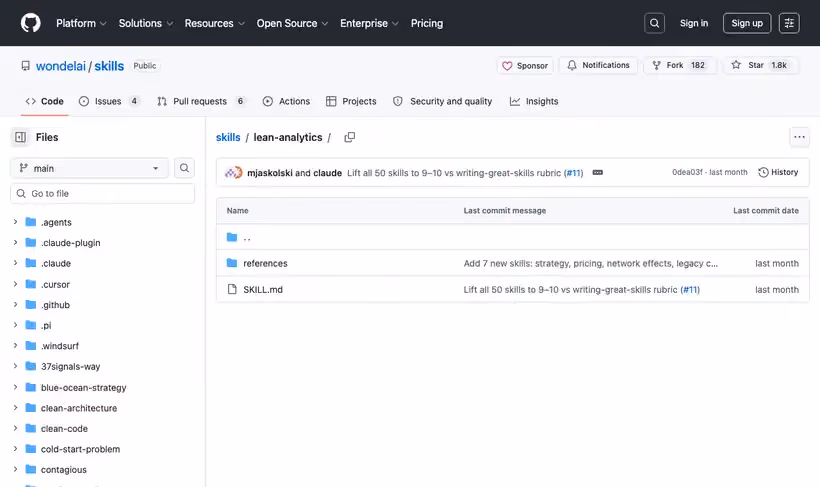Expand the .claude-plugin folder chevron
This screenshot has width=820, height=487.
[x=16, y=242]
